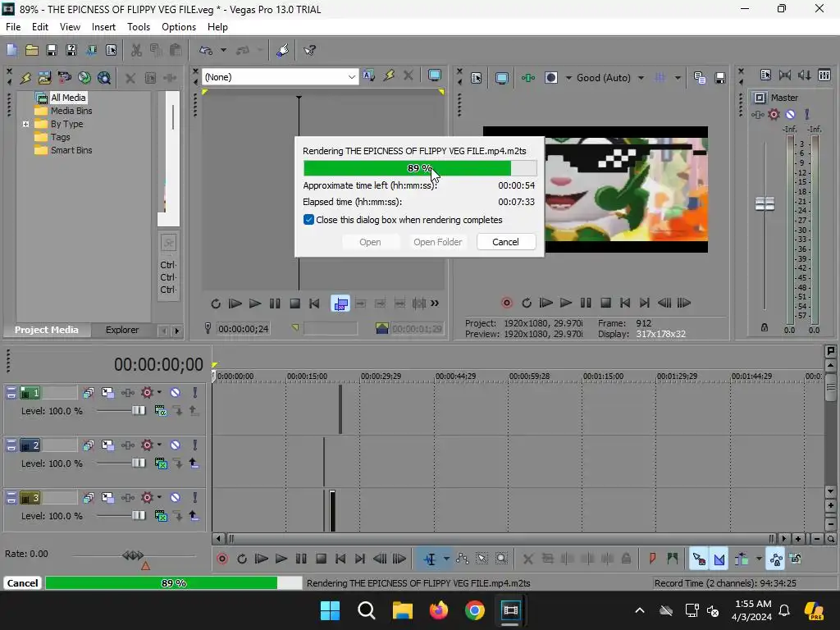The image size is (840, 630).
Task: Click the Insert Marker flag icon
Action: pos(652,559)
